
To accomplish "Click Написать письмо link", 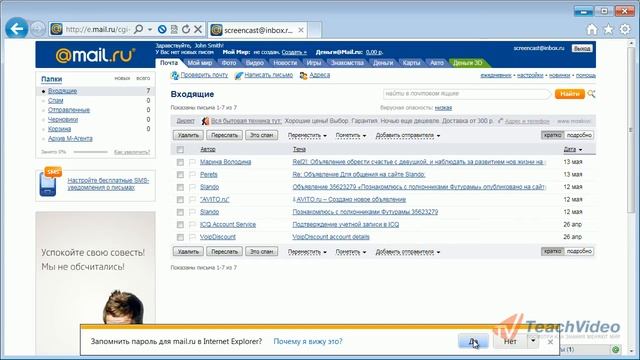I will [x=269, y=75].
